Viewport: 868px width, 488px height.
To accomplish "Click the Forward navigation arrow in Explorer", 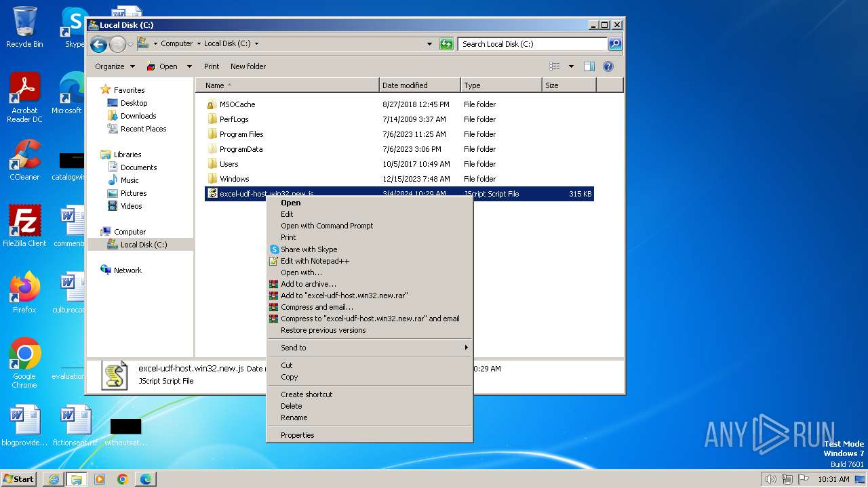I will (117, 44).
